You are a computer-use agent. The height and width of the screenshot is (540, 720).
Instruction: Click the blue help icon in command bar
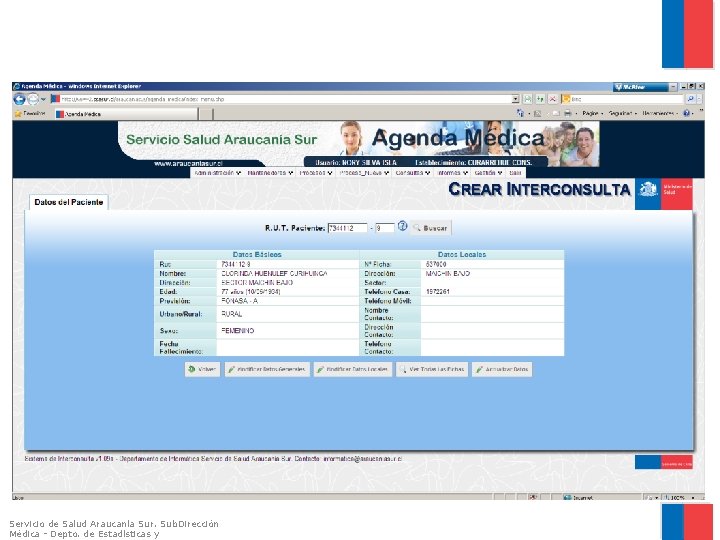tap(686, 113)
